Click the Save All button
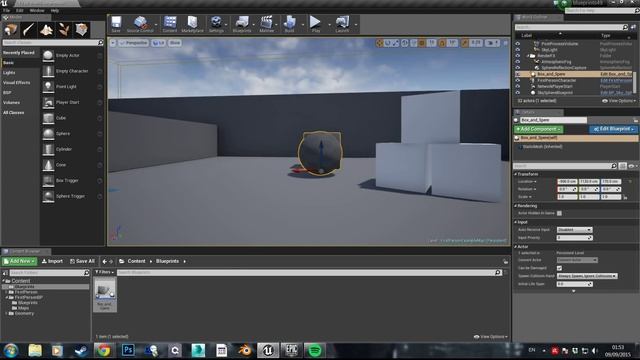640x360 pixels. click(x=82, y=261)
